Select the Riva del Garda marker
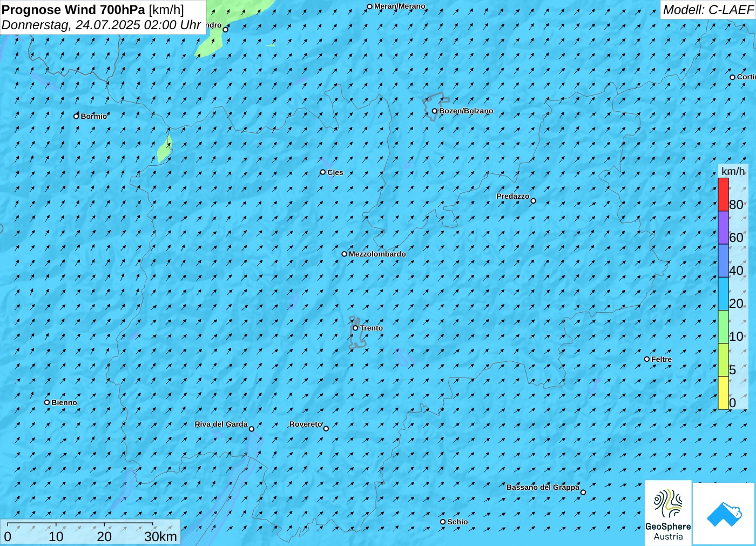The width and height of the screenshot is (756, 546). coord(251,429)
